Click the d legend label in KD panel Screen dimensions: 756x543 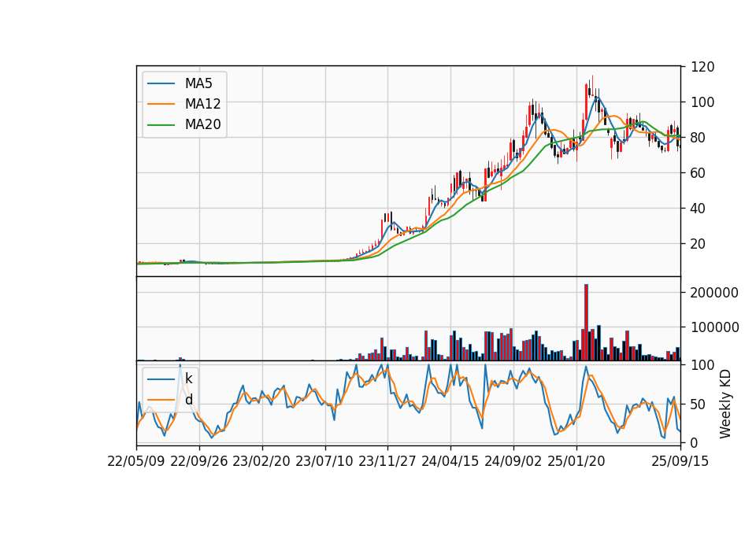188,400
